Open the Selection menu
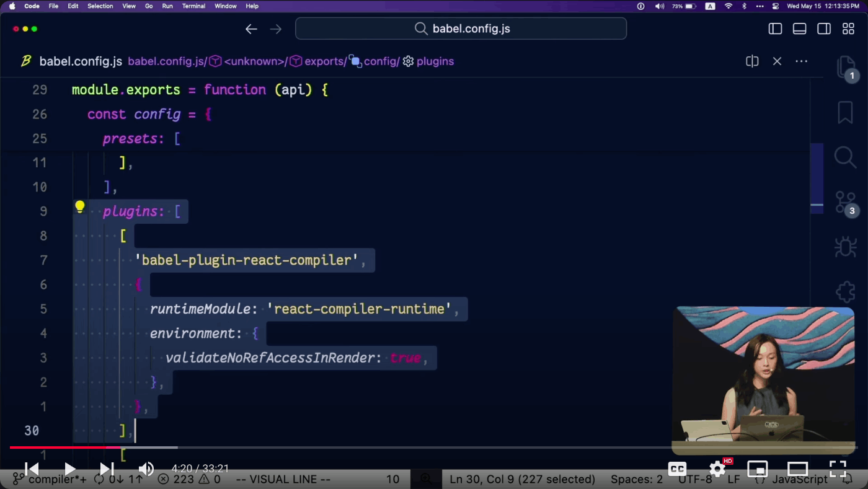 click(100, 6)
